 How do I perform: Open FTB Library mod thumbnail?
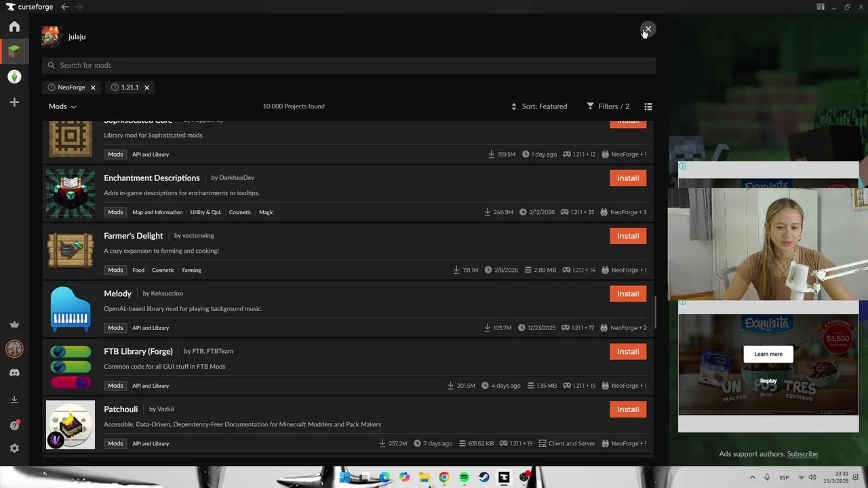point(71,367)
